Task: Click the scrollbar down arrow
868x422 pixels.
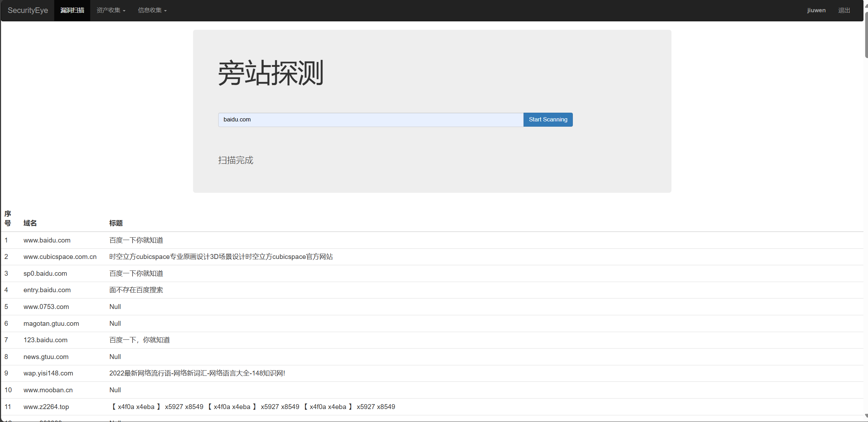Action: click(x=866, y=416)
